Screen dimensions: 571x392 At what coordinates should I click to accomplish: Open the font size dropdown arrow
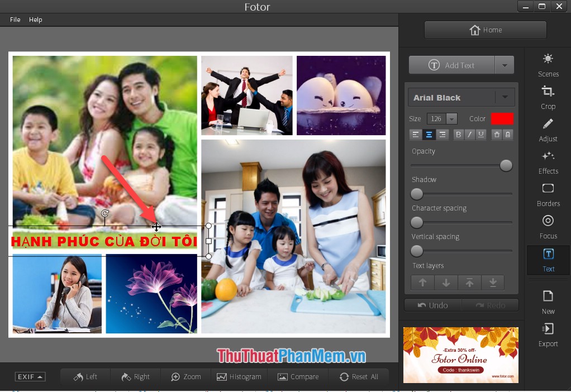click(453, 118)
